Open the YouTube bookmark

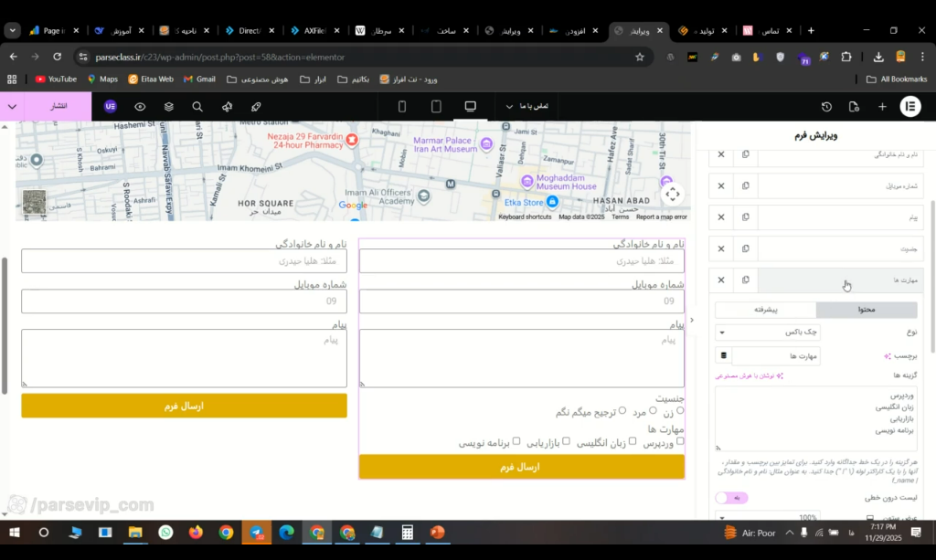[56, 79]
